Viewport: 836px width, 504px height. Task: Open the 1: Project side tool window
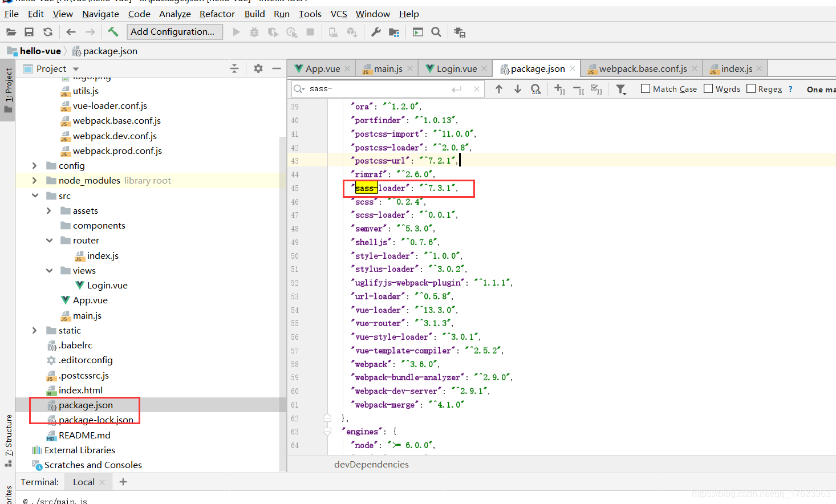click(8, 91)
